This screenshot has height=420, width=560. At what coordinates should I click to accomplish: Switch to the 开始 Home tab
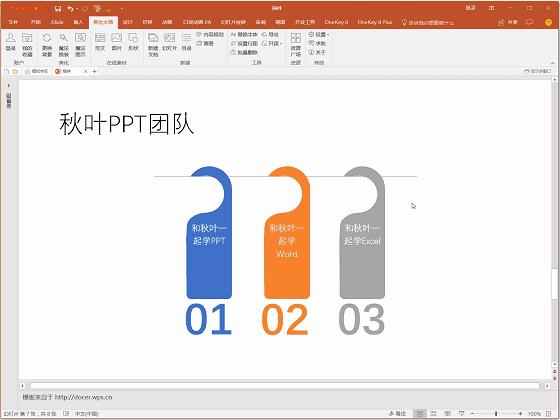pyautogui.click(x=35, y=22)
